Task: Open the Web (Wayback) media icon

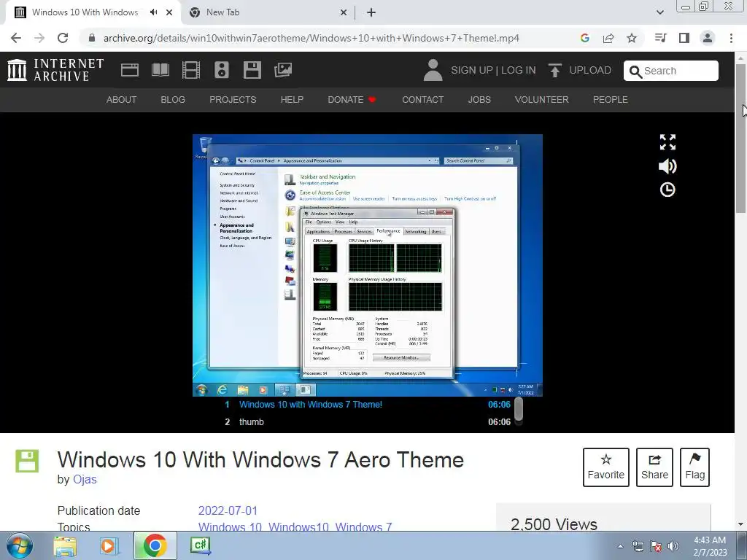Action: click(130, 70)
